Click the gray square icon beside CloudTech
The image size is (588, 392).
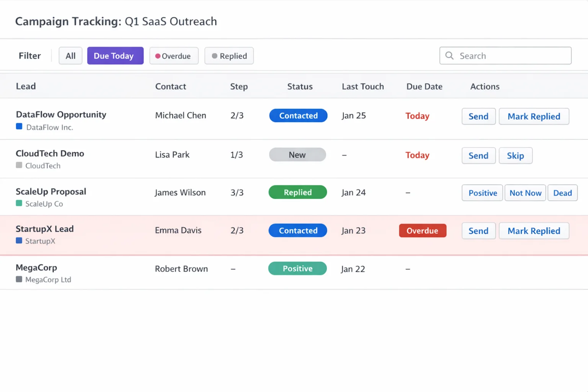(18, 165)
